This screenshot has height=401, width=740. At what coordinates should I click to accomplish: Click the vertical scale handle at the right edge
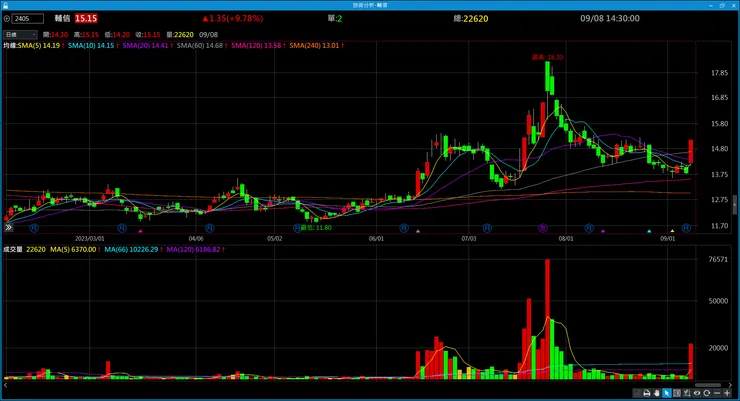[734, 205]
